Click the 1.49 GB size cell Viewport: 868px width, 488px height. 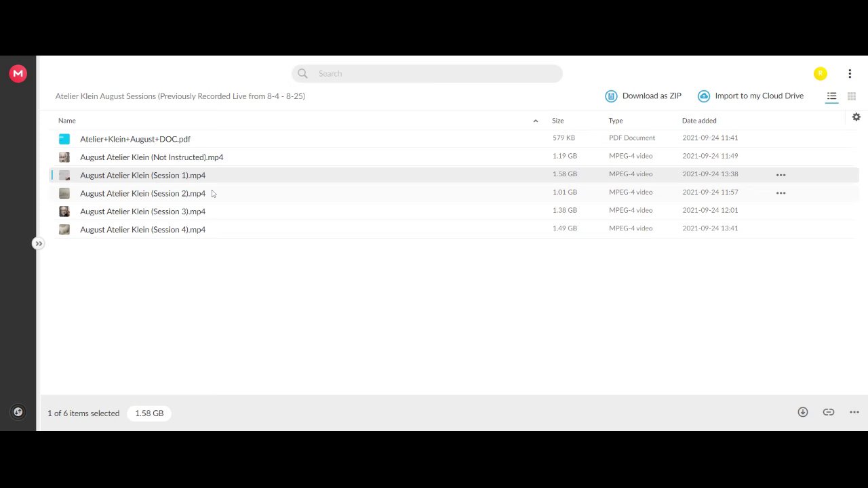point(564,228)
